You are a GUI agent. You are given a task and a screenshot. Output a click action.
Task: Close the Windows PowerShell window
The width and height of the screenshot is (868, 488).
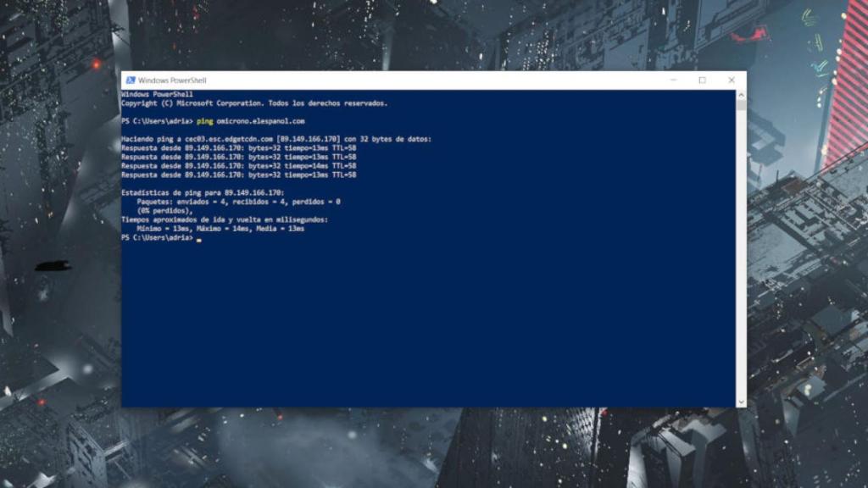pyautogui.click(x=731, y=80)
